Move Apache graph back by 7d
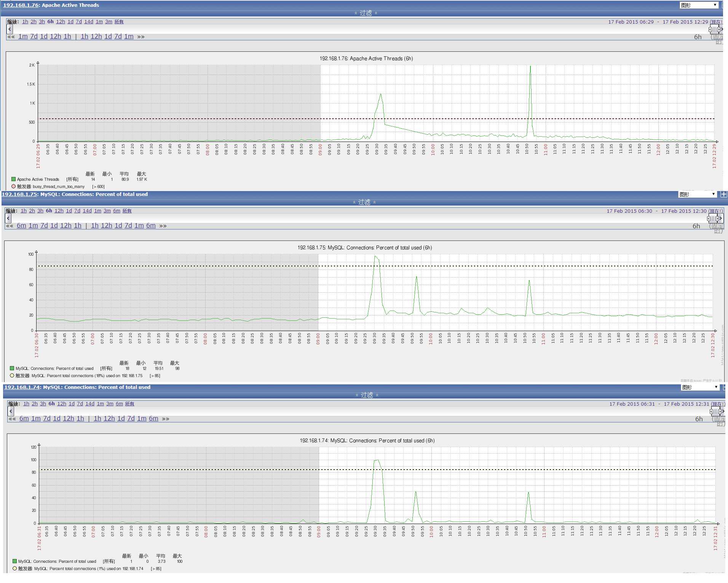The image size is (728, 583). [34, 37]
